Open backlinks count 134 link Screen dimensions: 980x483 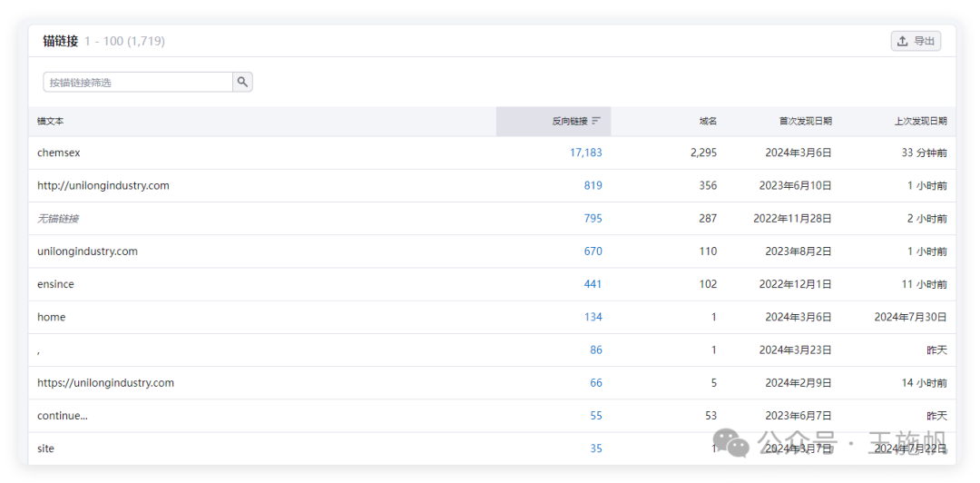coord(593,317)
